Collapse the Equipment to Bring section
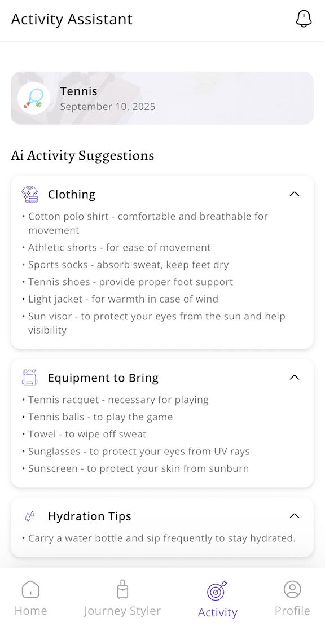The width and height of the screenshot is (325, 644). tap(294, 377)
